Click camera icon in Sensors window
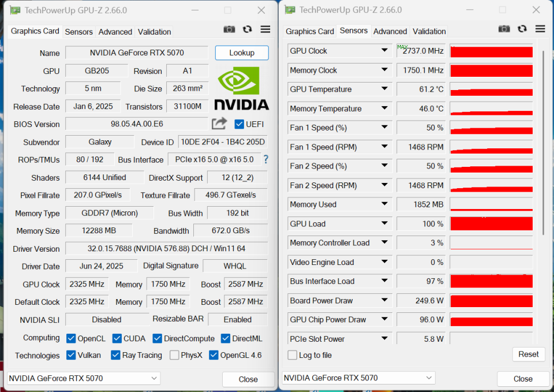The width and height of the screenshot is (554, 392). point(504,29)
